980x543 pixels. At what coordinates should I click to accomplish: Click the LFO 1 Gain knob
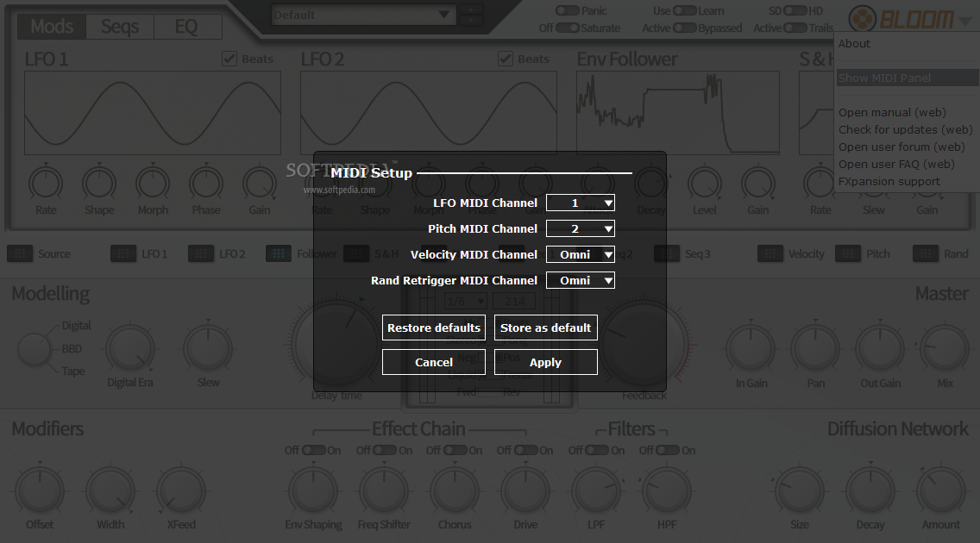260,183
